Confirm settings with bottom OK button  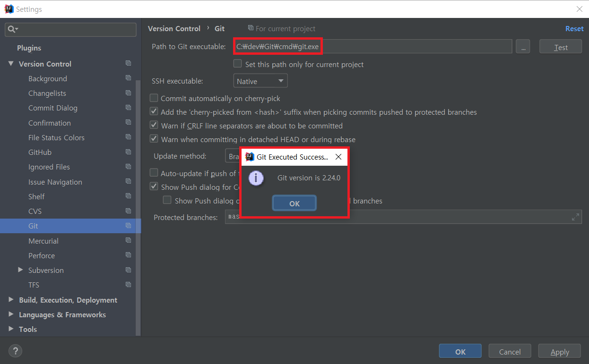[460, 351]
